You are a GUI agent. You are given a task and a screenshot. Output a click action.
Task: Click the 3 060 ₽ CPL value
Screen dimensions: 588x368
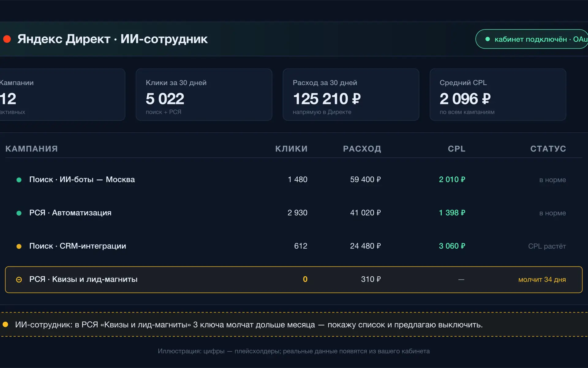pyautogui.click(x=452, y=246)
